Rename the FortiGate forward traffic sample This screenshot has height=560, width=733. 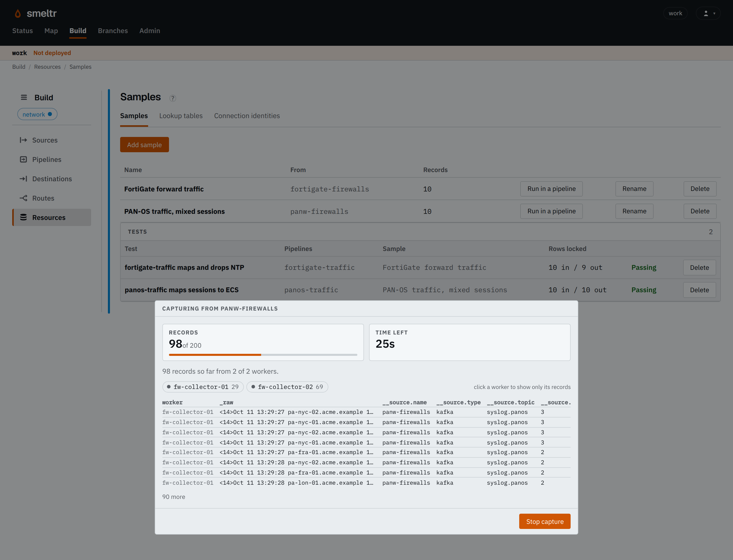pyautogui.click(x=634, y=189)
